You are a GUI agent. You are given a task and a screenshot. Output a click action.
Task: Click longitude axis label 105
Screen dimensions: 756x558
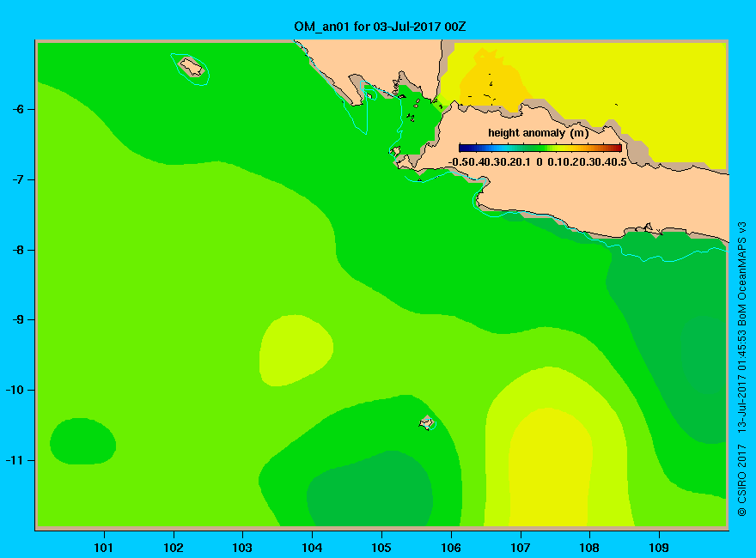coord(381,548)
